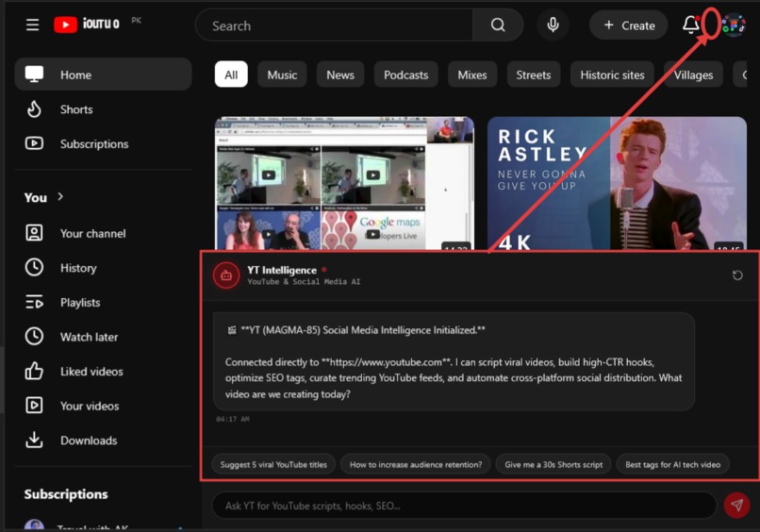The height and width of the screenshot is (532, 760).
Task: Open Watch later label in sidebar
Action: pos(90,337)
